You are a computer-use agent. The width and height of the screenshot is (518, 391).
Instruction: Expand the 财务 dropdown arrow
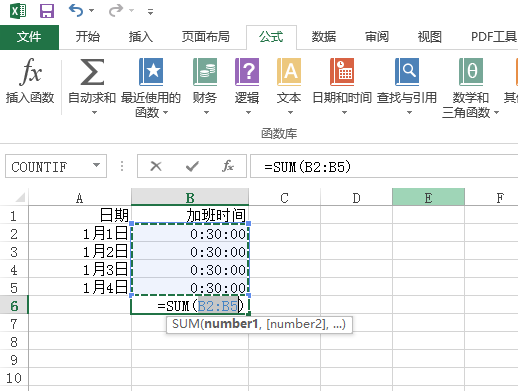coord(206,113)
